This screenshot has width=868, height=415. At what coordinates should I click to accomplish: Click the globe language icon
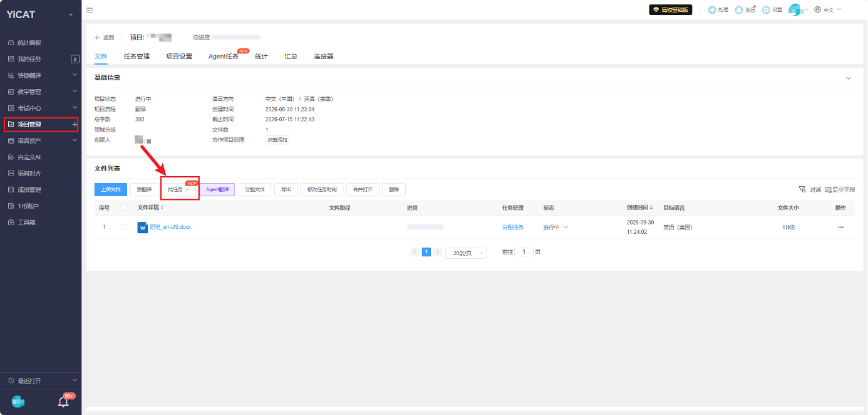click(x=818, y=10)
